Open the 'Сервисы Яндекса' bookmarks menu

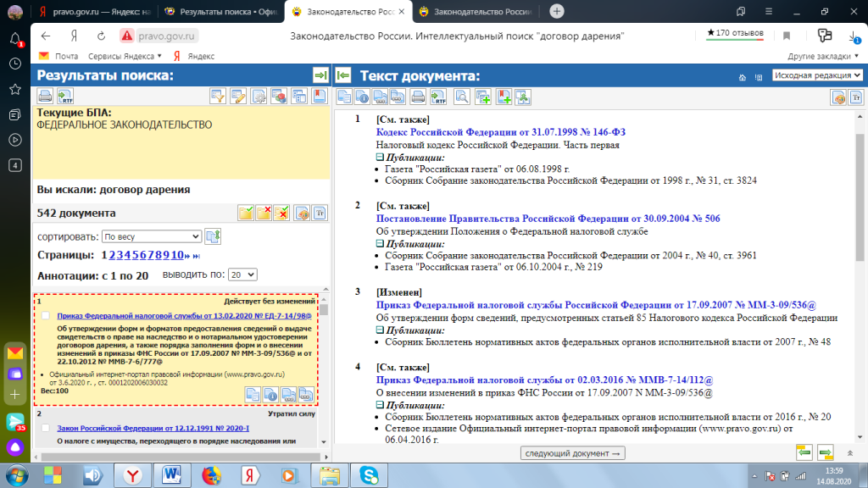point(124,56)
